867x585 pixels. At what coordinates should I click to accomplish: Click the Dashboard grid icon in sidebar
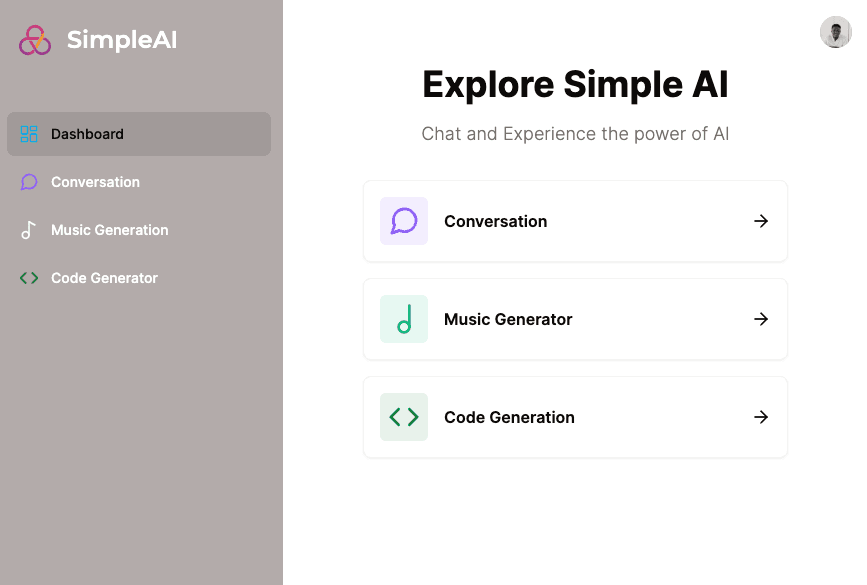coord(29,134)
